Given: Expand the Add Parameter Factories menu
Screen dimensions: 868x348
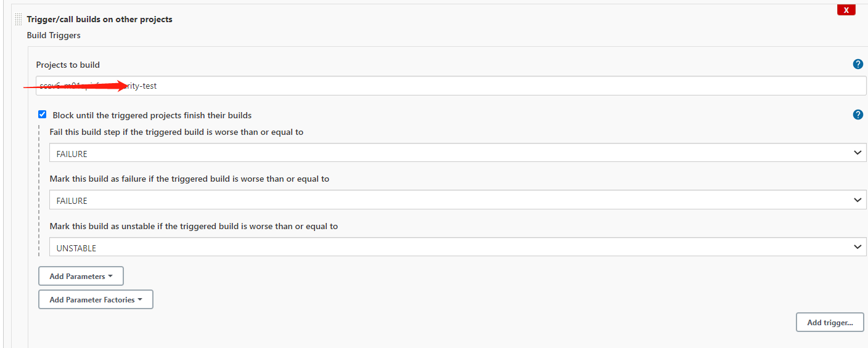Looking at the screenshot, I should point(96,300).
